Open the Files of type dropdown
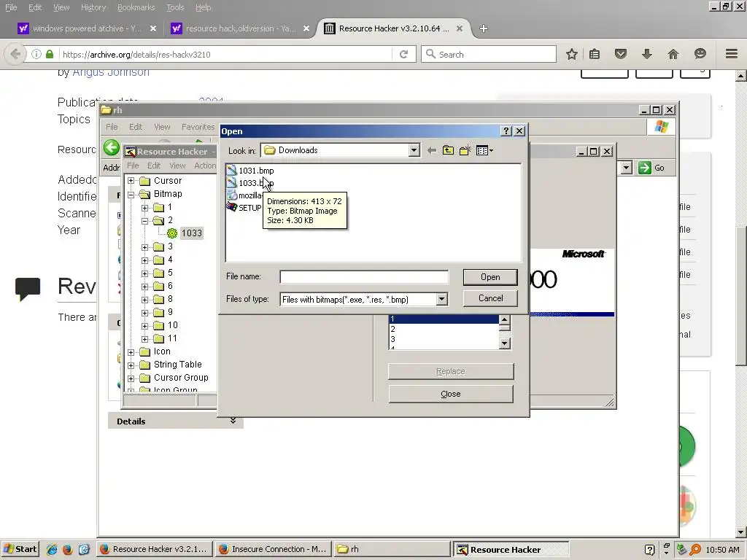 pos(441,299)
